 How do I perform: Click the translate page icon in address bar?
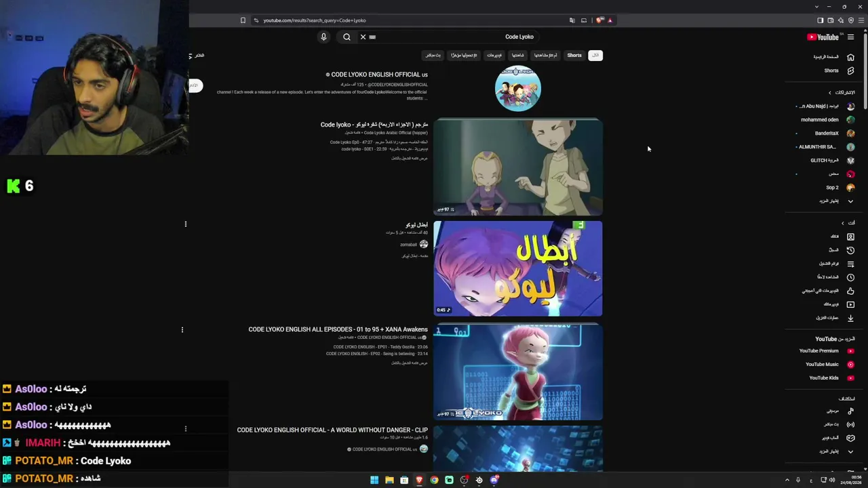coord(572,20)
